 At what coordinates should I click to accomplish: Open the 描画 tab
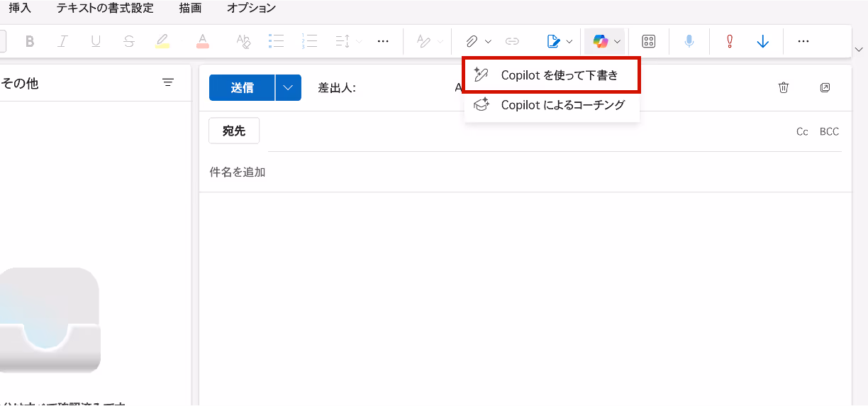190,9
